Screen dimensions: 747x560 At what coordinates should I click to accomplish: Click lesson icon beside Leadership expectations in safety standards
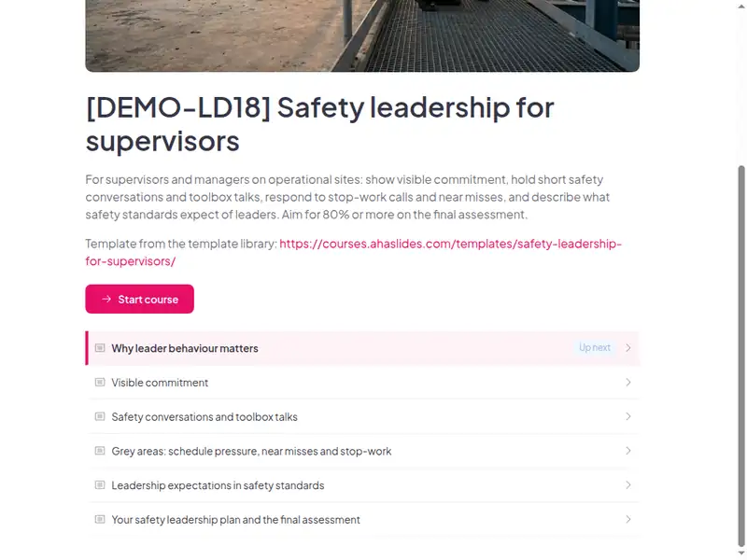100,485
